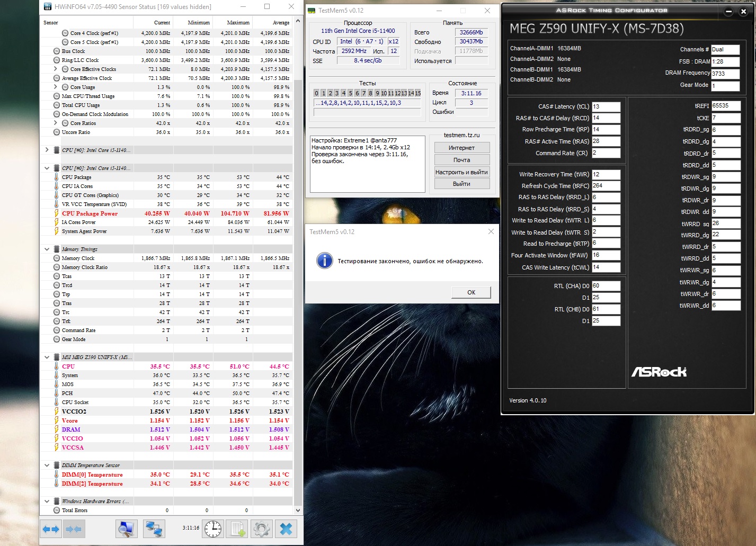Expand the collapsed CPU [#0] sensor group
The image size is (756, 546).
47,150
